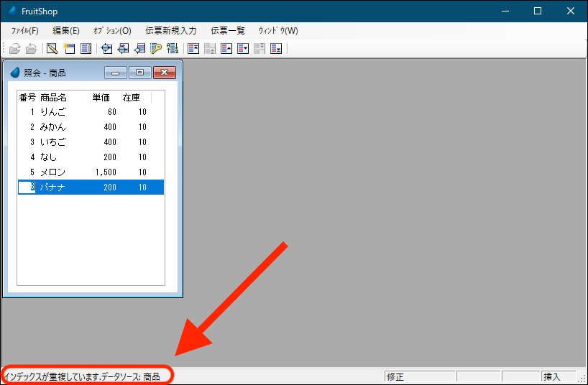
Task: Open the 伝票一覧 menu
Action: [228, 31]
